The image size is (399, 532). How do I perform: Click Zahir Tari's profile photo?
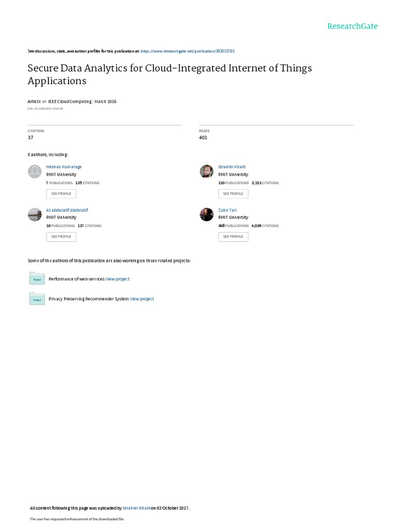point(206,214)
